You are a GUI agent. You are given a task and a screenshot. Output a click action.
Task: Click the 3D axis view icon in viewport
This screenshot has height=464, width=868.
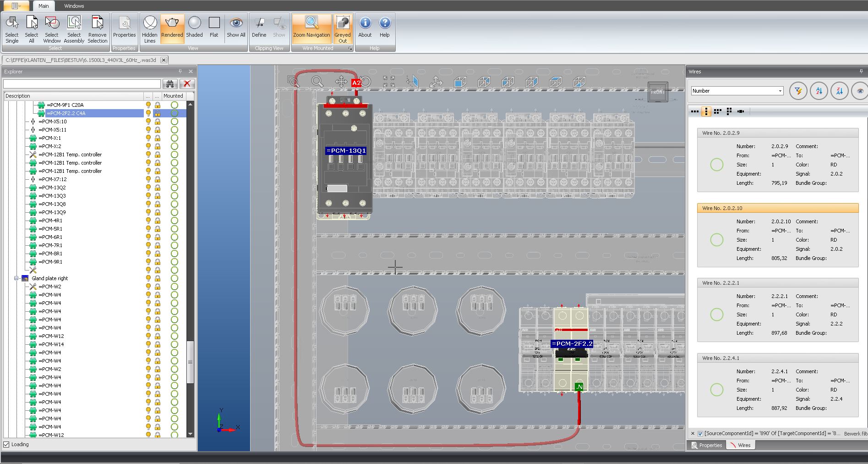tap(436, 82)
